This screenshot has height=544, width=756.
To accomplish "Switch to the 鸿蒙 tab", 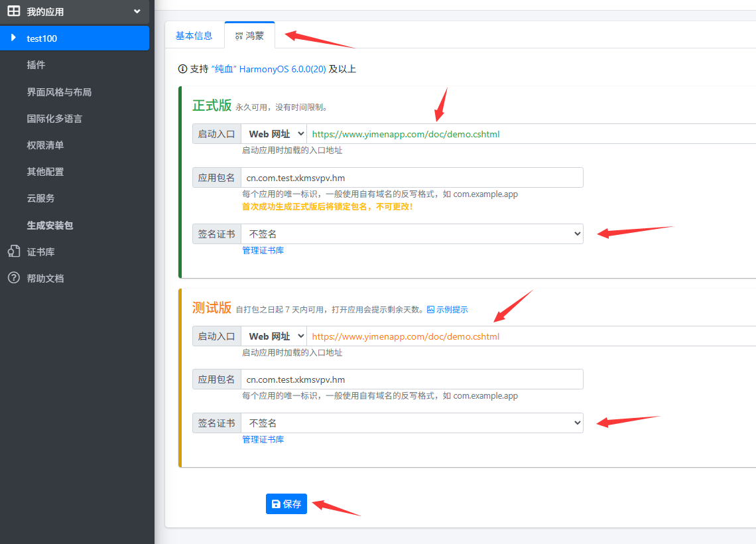I will [x=250, y=36].
